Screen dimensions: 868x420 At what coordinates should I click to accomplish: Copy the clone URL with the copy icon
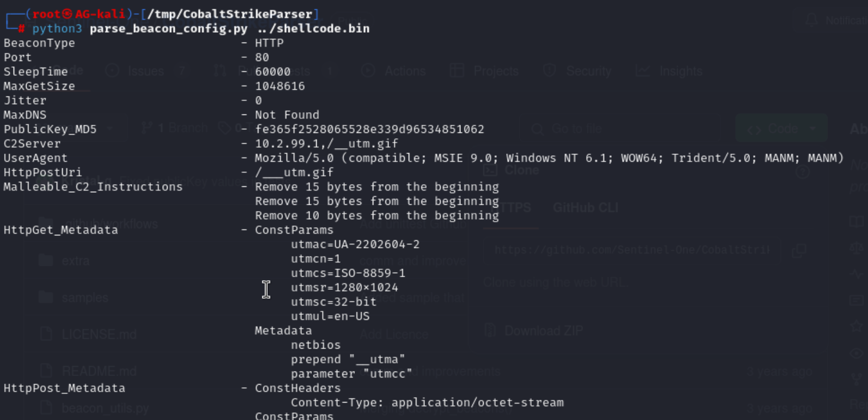coord(799,251)
